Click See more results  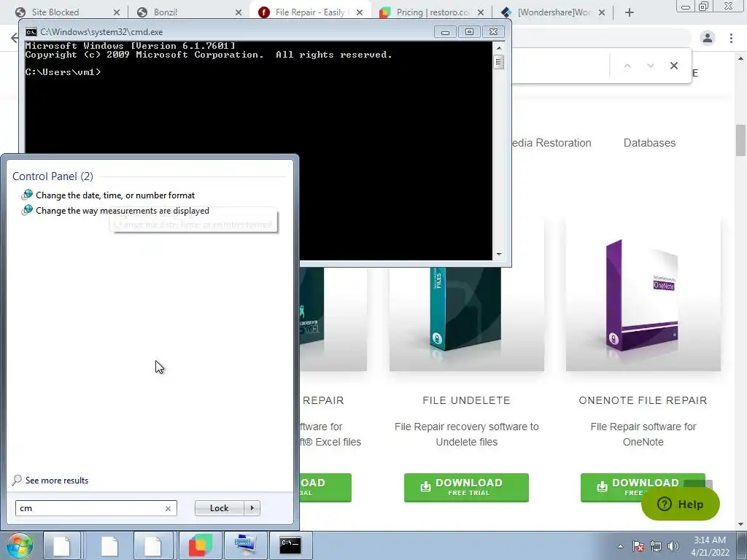[x=57, y=481]
